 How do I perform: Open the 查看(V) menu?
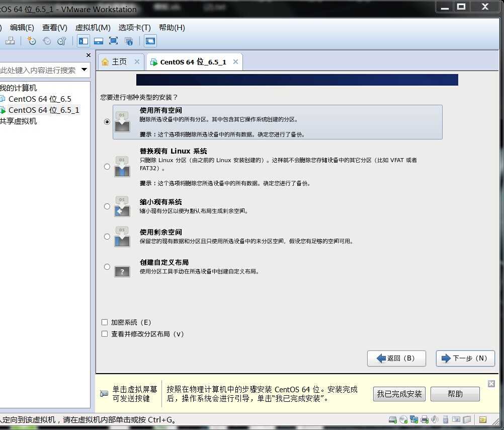[55, 28]
